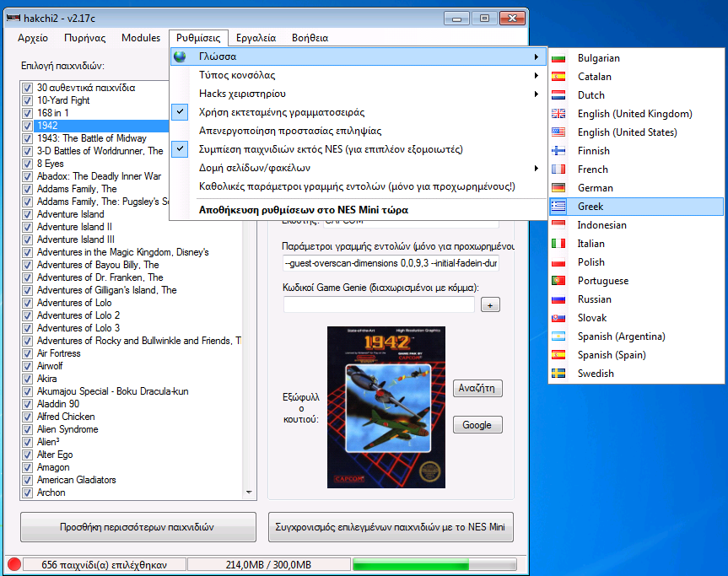728x576 pixels.
Task: Click the Finnish flag icon
Action: pyautogui.click(x=558, y=151)
